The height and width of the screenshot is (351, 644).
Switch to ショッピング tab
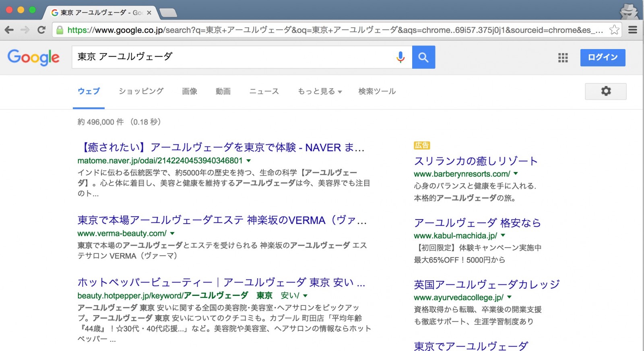(x=141, y=91)
